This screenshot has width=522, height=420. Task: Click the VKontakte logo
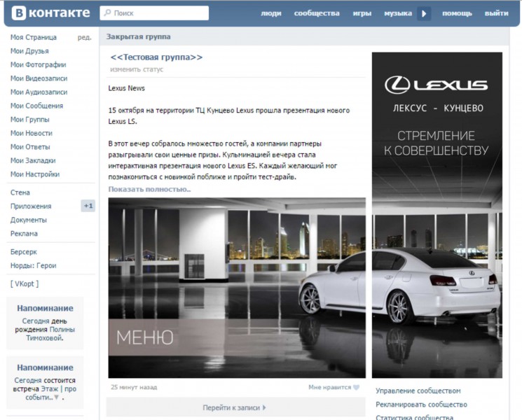(x=51, y=13)
